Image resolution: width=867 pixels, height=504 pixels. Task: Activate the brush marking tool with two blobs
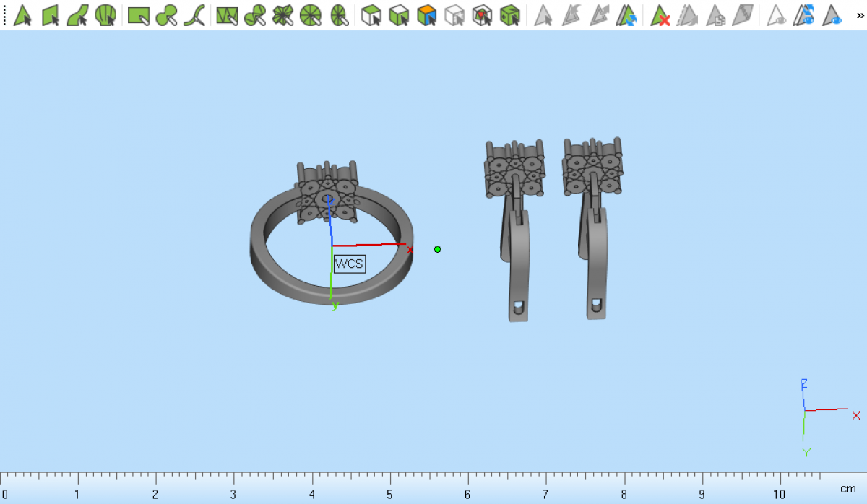click(166, 15)
